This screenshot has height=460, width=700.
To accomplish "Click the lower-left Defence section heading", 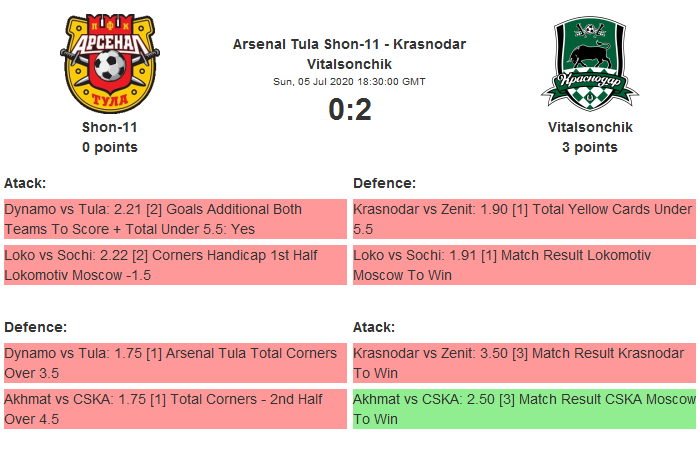I will [x=35, y=327].
